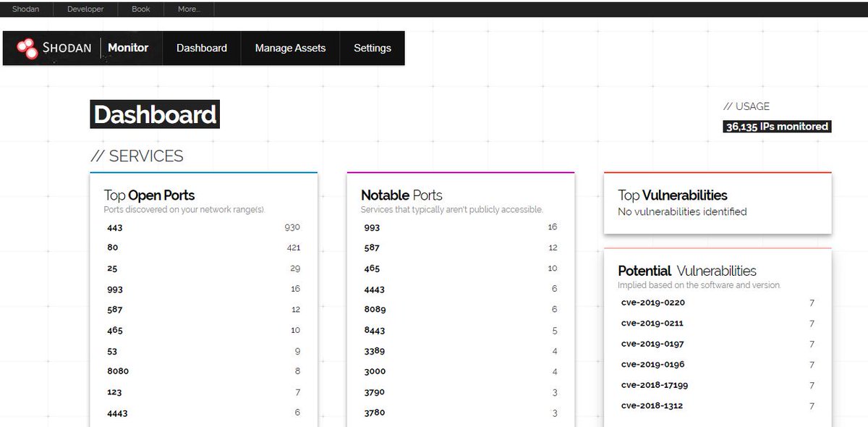868x427 pixels.
Task: Open the Shodan link in top bar
Action: coord(25,9)
